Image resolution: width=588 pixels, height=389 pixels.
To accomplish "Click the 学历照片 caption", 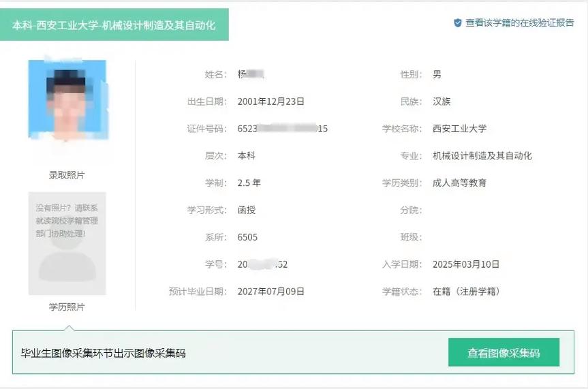I will coord(67,307).
